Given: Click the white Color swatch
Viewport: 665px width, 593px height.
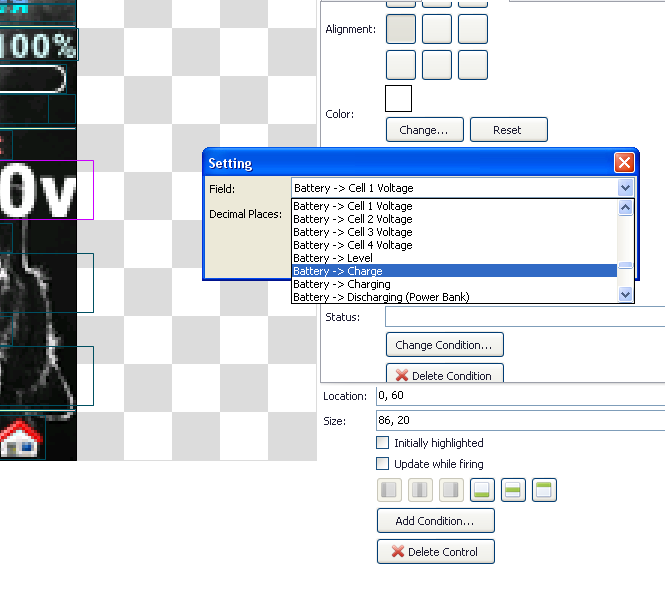Looking at the screenshot, I should click(x=399, y=99).
